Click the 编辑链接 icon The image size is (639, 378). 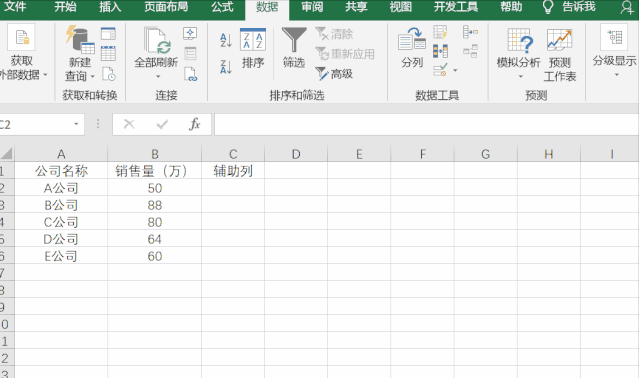190,74
